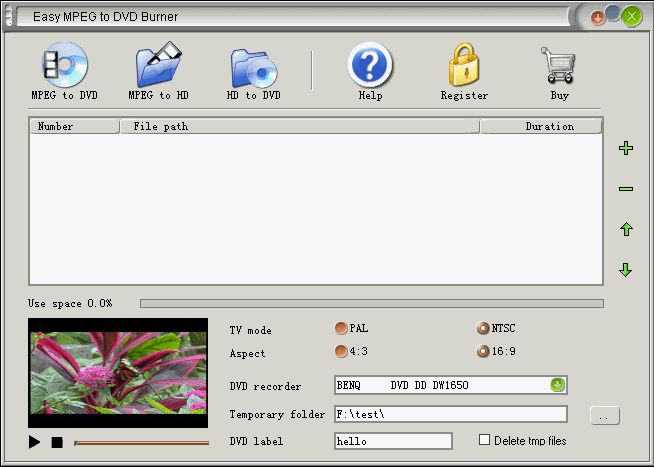
Task: Click the flower video preview thumbnail
Action: coord(118,373)
